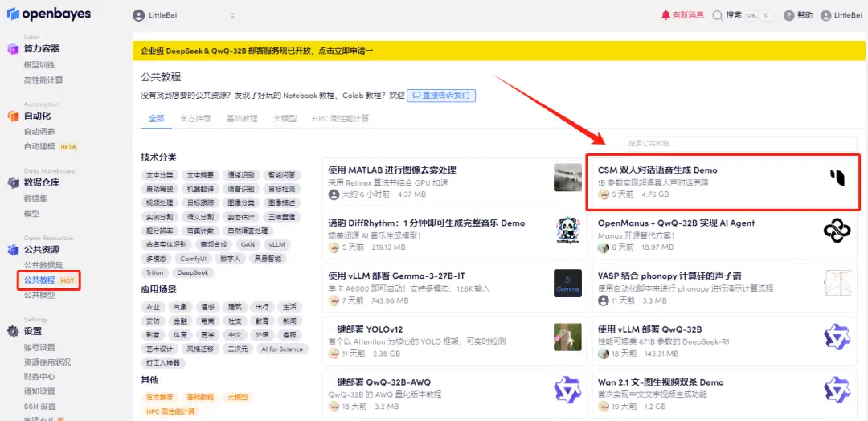Click author avatar on MATLAB tutorial card
868x421 pixels.
tap(334, 194)
